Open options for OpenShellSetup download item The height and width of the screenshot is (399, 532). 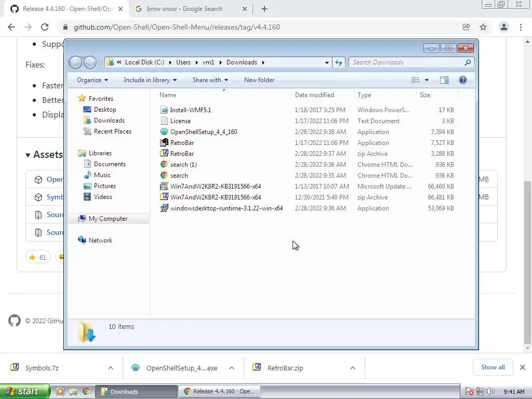coord(231,368)
